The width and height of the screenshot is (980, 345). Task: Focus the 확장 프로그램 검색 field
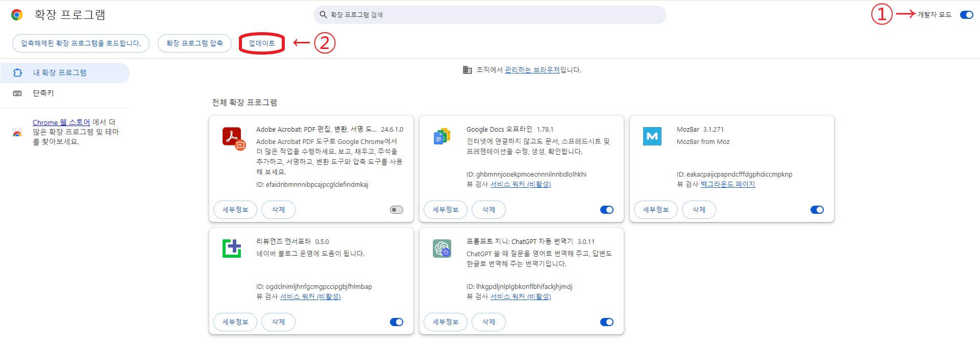(490, 15)
